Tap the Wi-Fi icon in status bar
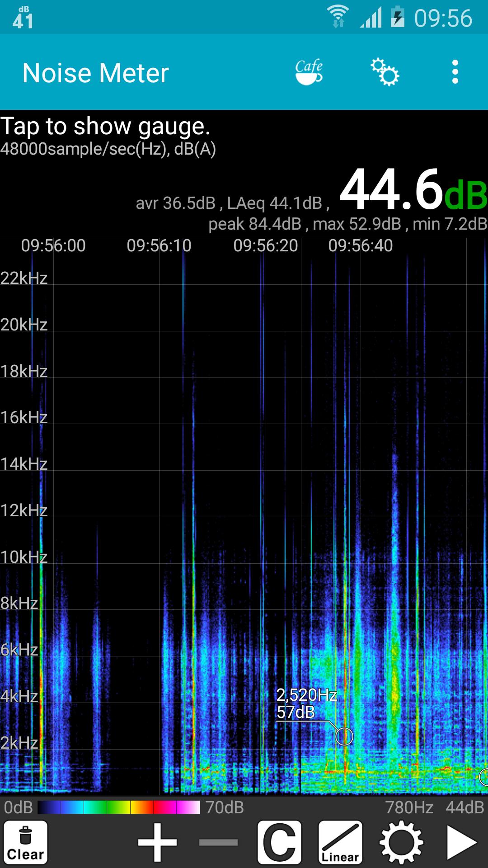 click(x=338, y=17)
